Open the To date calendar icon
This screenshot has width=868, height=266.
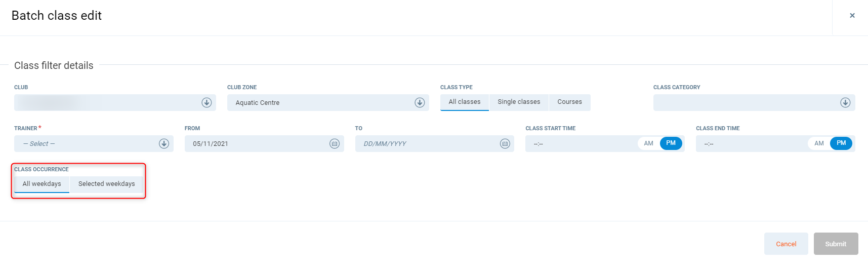click(505, 143)
